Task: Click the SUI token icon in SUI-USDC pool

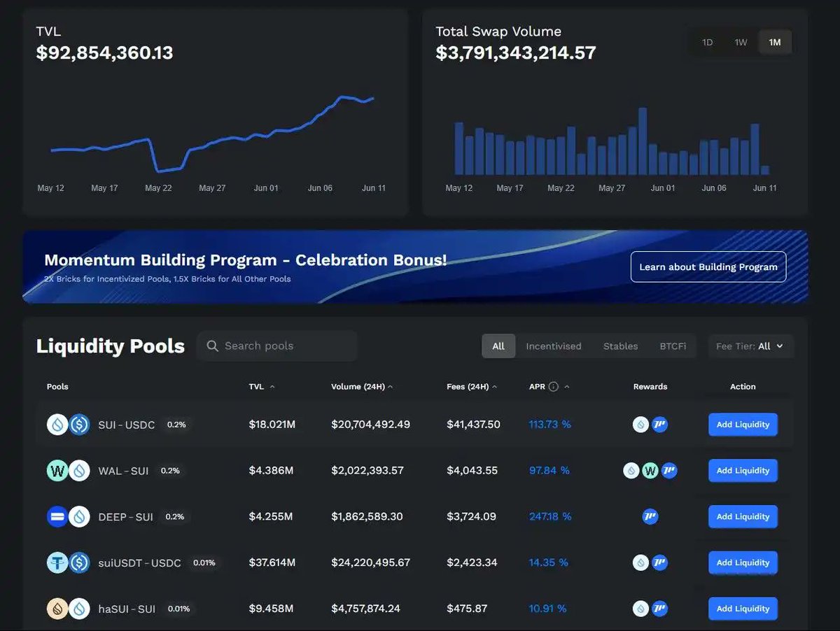Action: 58,424
